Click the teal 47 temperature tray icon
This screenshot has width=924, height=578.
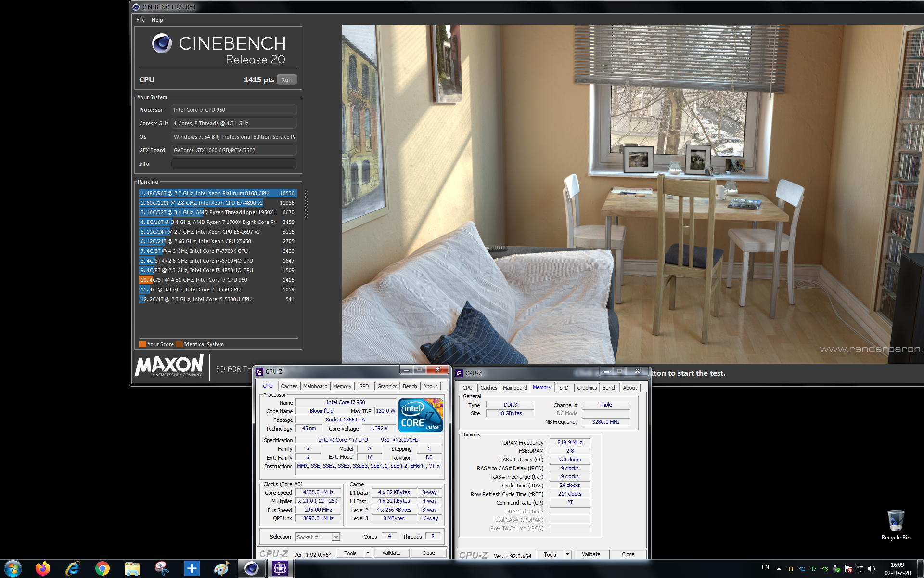(x=813, y=569)
